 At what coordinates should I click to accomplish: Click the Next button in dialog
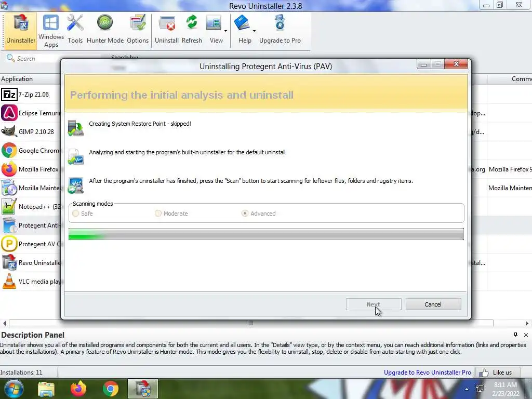click(x=374, y=304)
